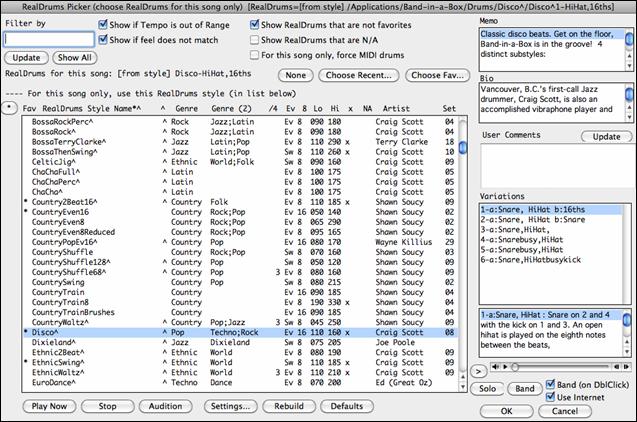Open Settings... dialog
637x422 pixels.
tap(231, 406)
